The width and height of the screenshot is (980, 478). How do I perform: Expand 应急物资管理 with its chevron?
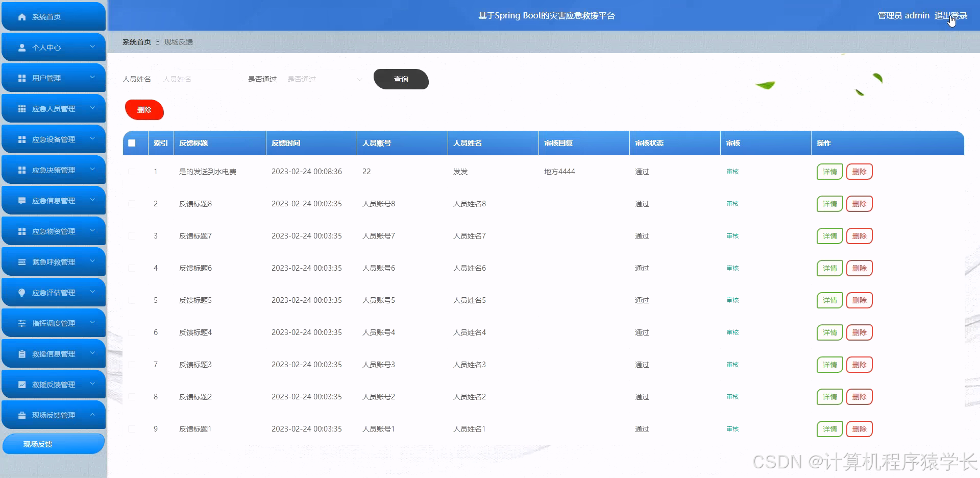pos(92,231)
